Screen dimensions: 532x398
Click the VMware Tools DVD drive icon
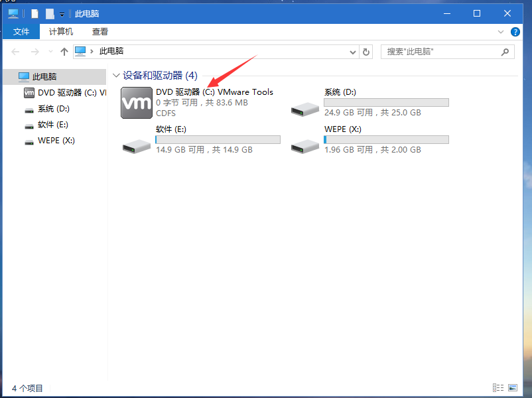(x=137, y=103)
